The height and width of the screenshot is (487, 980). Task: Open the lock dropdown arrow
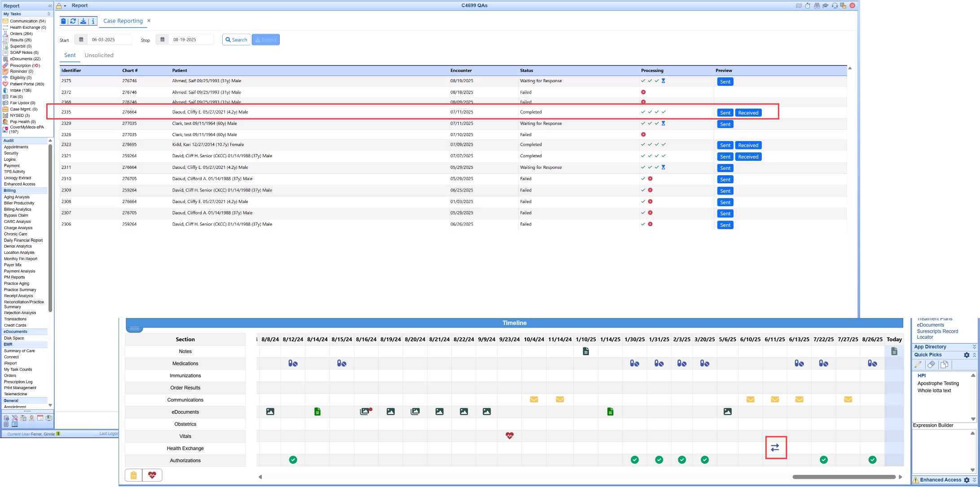[x=65, y=6]
